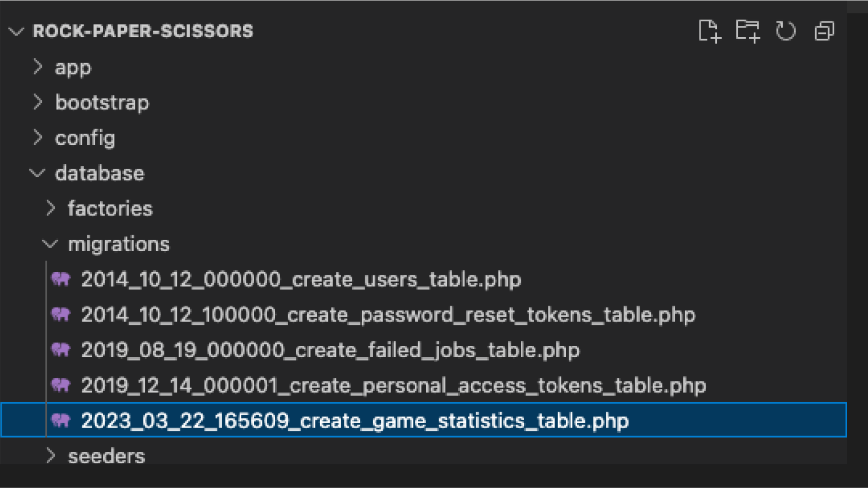Screen dimensions: 868x488
Task: Open 2019_08_19_000000_create_failed_jobs_table.php
Action: point(330,350)
